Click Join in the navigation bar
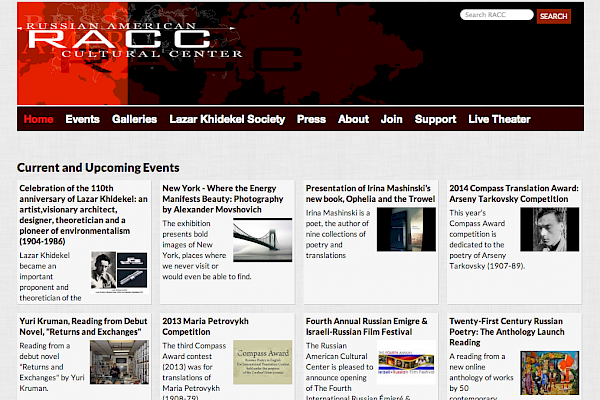Image resolution: width=600 pixels, height=400 pixels. (x=392, y=119)
